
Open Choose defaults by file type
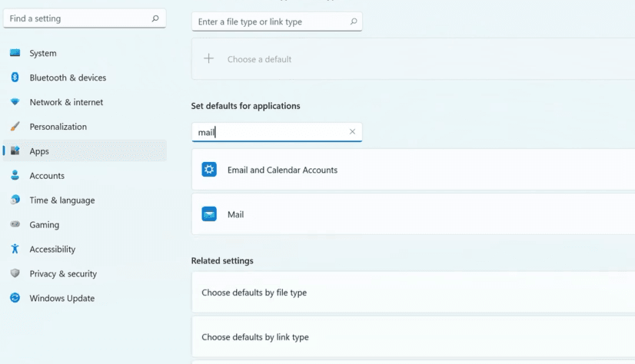click(x=413, y=293)
